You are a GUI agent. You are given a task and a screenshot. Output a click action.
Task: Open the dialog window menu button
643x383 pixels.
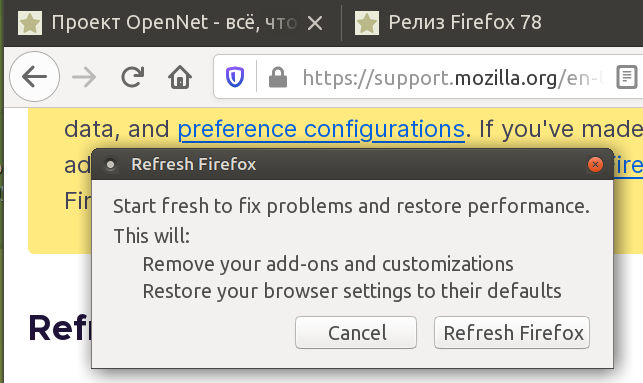[110, 164]
